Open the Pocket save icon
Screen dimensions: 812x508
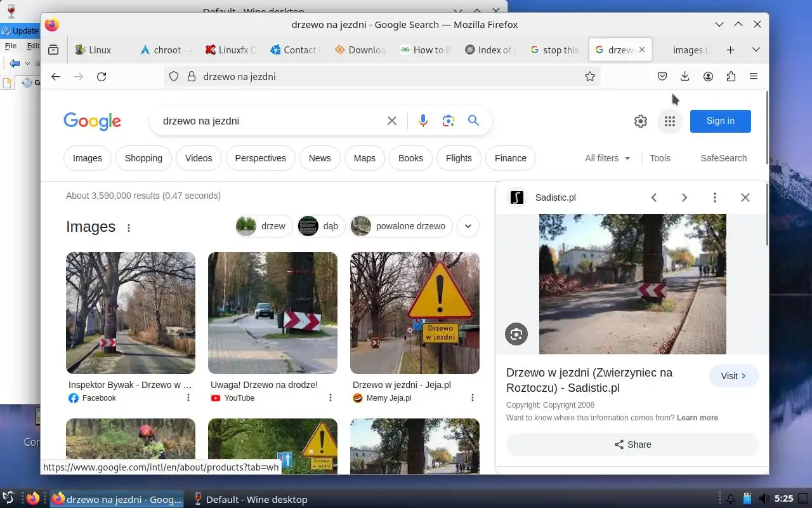[662, 76]
